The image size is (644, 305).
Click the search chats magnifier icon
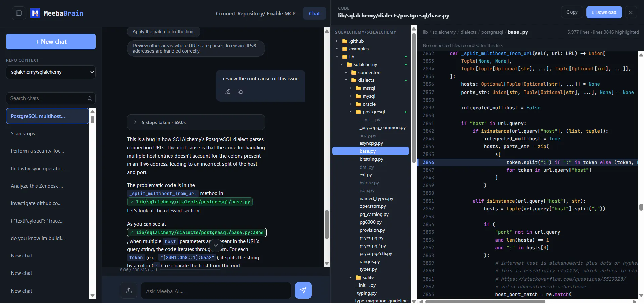(x=90, y=98)
